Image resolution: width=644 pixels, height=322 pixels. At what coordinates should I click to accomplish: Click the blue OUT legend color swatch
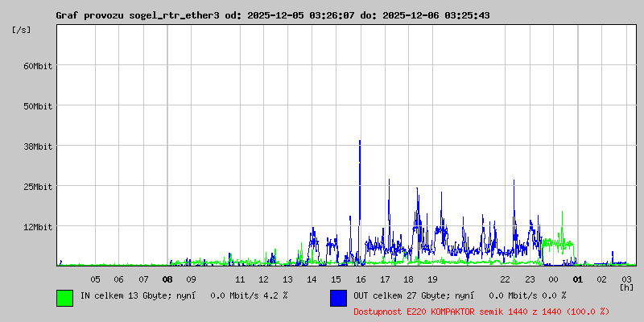click(338, 297)
